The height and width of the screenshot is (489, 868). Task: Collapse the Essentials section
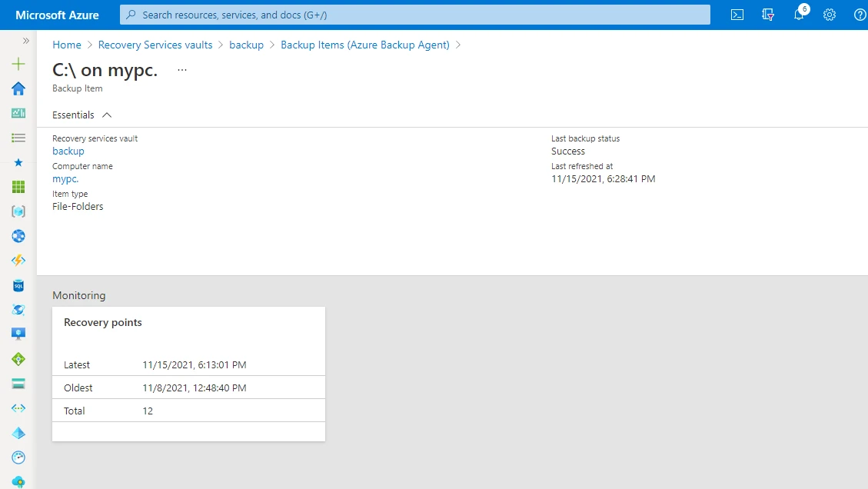107,114
